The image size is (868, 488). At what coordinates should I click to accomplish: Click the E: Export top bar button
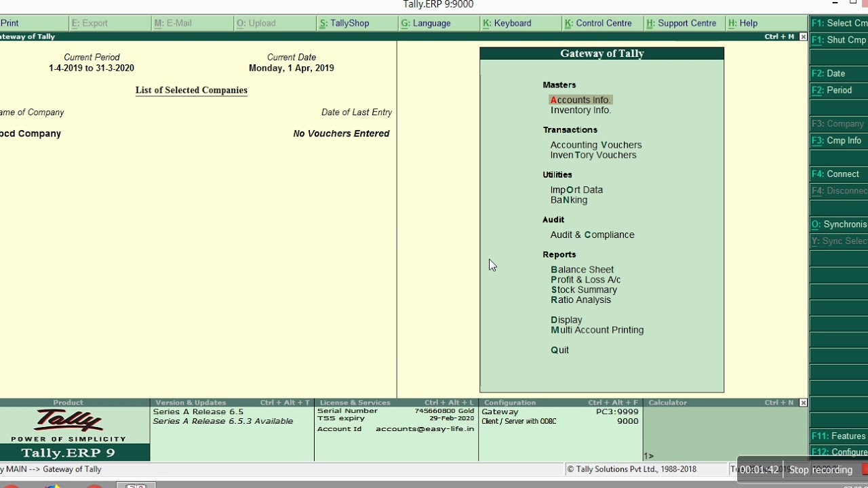click(x=90, y=23)
